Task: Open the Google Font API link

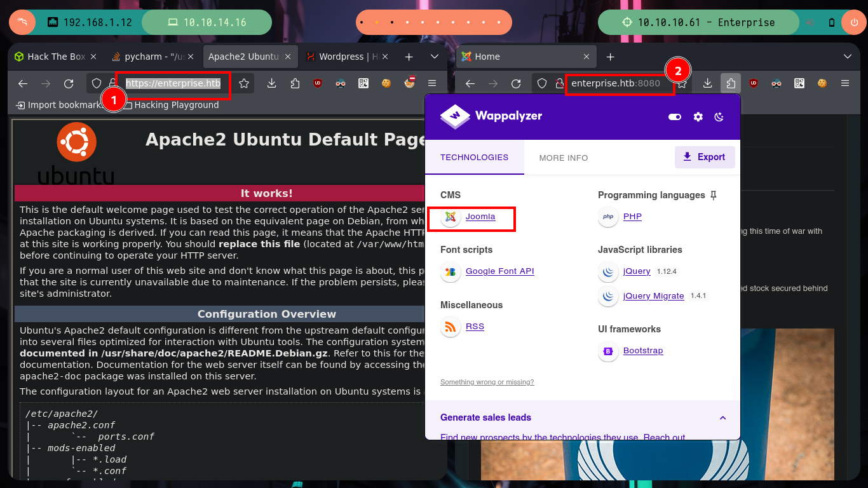Action: [x=499, y=271]
